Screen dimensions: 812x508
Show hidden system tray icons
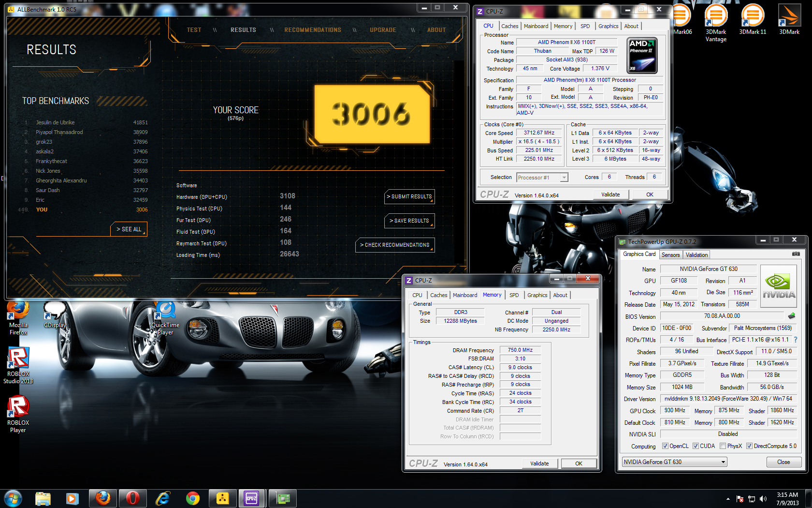tap(728, 499)
